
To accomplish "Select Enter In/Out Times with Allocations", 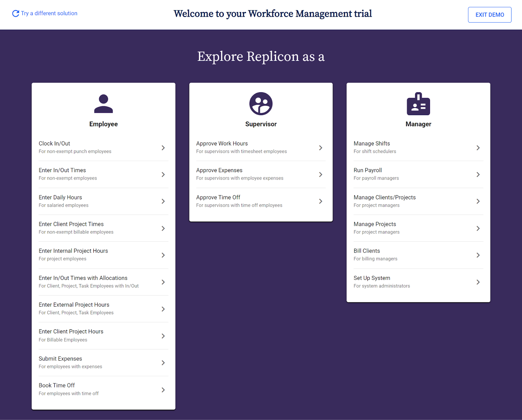I will (103, 282).
